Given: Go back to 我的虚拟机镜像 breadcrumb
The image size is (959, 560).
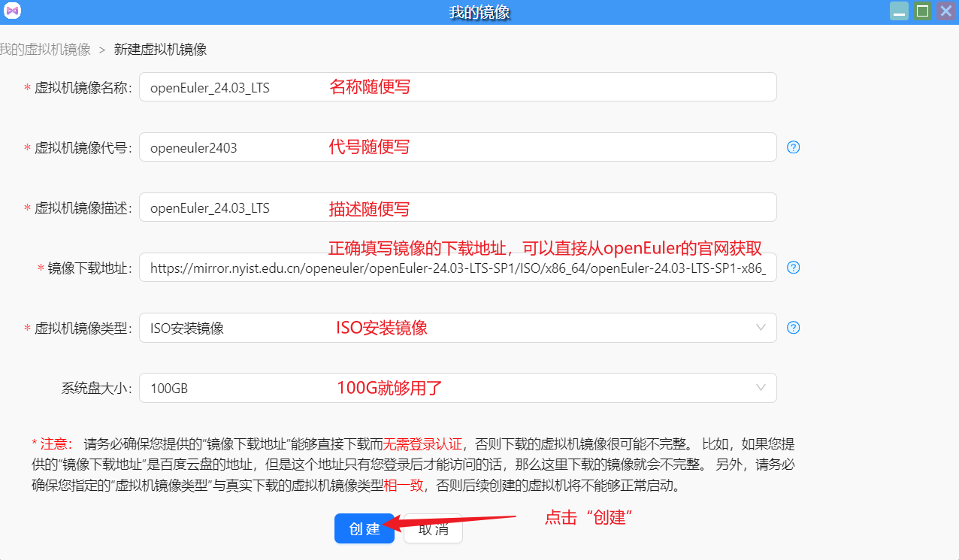Looking at the screenshot, I should (44, 50).
